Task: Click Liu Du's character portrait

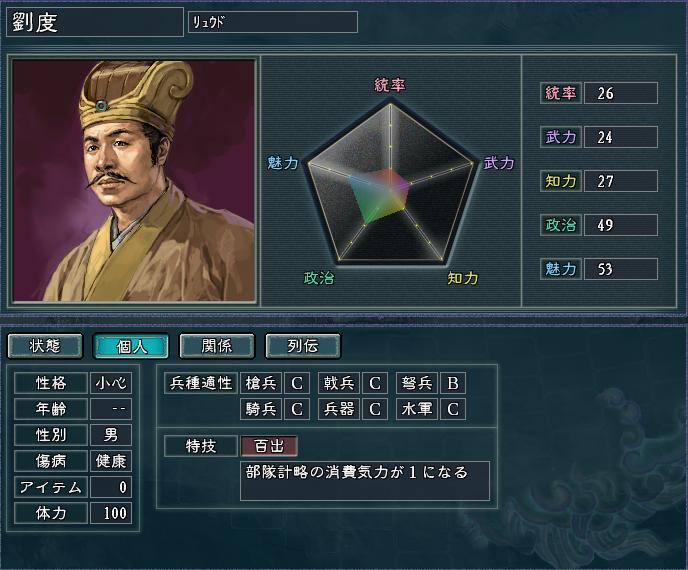Action: (x=134, y=180)
